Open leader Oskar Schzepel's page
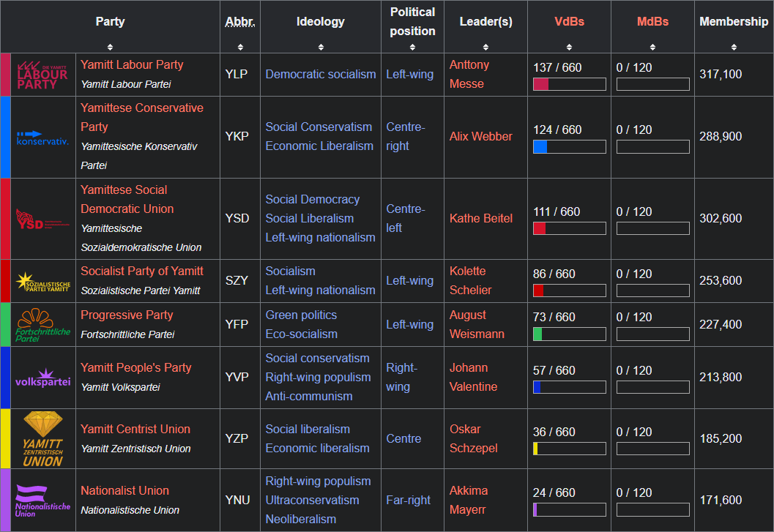774x532 pixels. pyautogui.click(x=473, y=438)
